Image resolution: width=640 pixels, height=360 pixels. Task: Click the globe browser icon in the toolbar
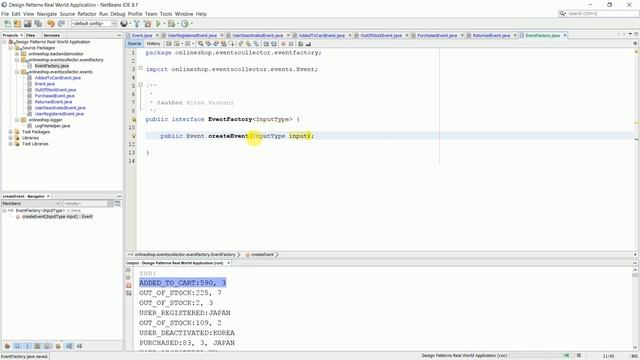tap(124, 24)
